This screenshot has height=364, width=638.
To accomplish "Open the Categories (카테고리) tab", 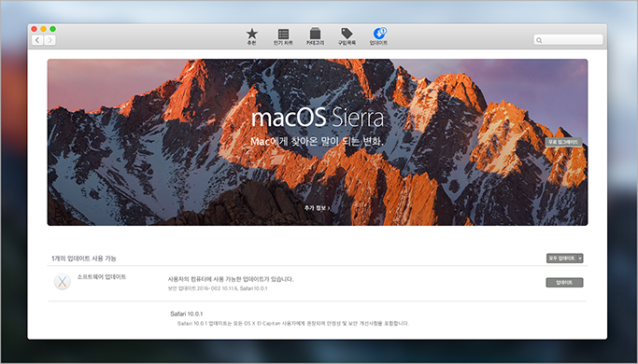I will coord(315,36).
